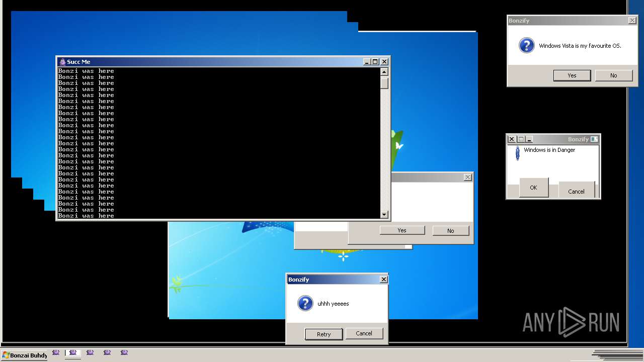Click No in the partly hidden dialog
644x362 pixels.
click(x=450, y=231)
